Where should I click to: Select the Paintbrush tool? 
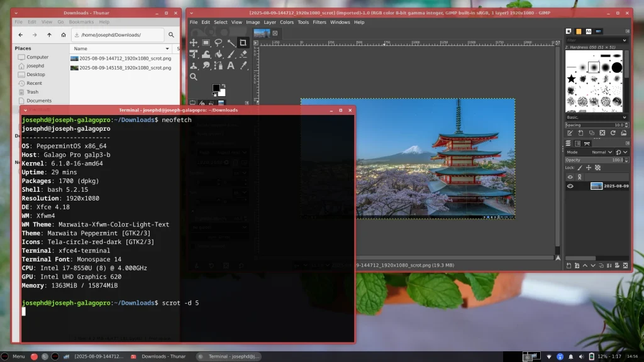231,54
